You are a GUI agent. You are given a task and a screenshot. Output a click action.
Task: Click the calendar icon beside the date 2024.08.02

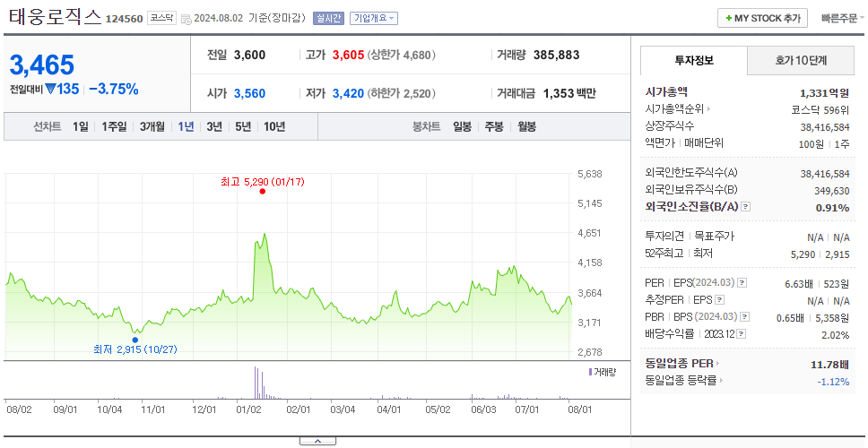coord(186,18)
